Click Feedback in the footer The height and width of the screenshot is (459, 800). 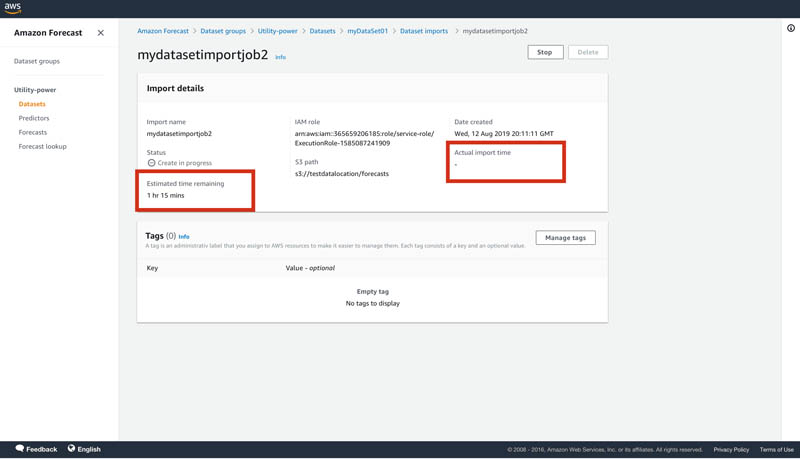coord(42,449)
